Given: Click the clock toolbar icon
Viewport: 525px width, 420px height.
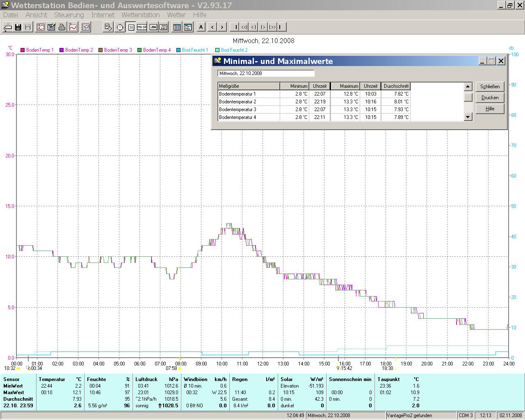Looking at the screenshot, I should pos(120,27).
